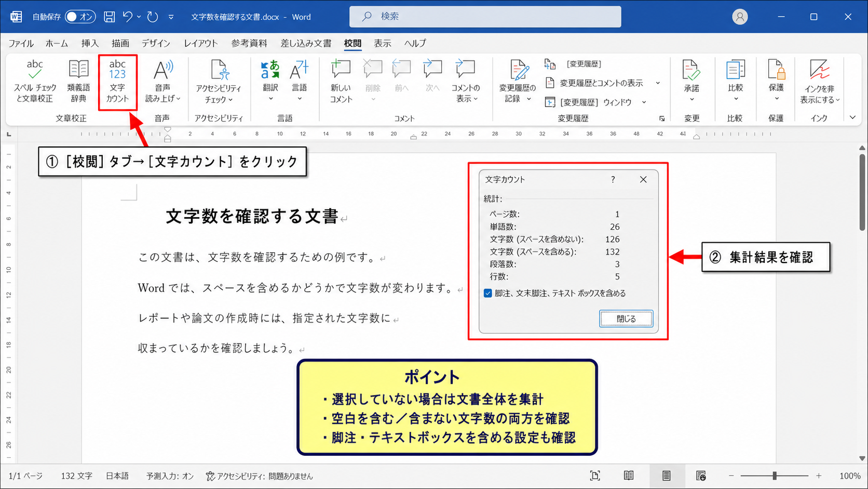Switch to the デザイン (Design) tab
The width and height of the screenshot is (868, 489).
click(x=156, y=43)
